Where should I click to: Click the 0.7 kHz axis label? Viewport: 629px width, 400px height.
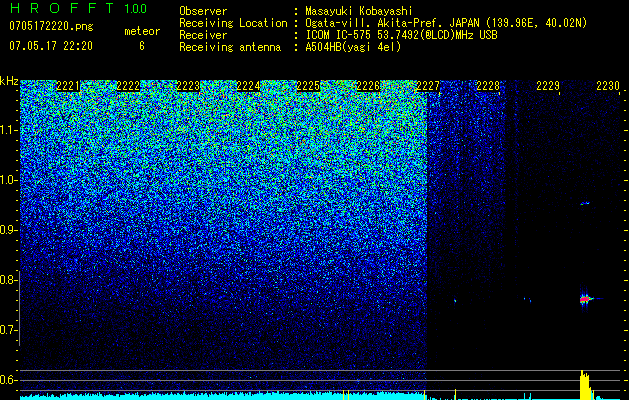[8, 330]
